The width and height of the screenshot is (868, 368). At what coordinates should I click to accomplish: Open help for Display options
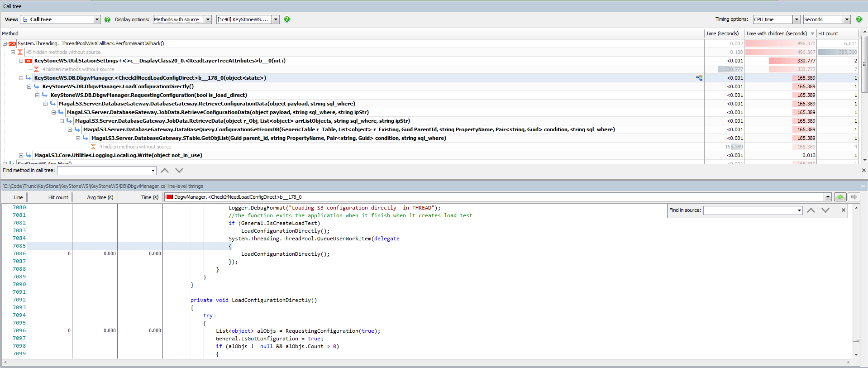tap(287, 19)
